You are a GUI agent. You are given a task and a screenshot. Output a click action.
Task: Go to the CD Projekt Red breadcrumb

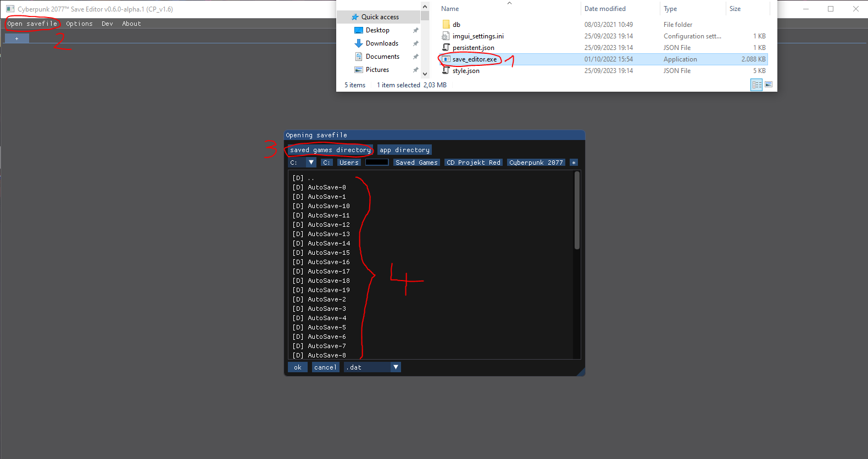point(474,163)
